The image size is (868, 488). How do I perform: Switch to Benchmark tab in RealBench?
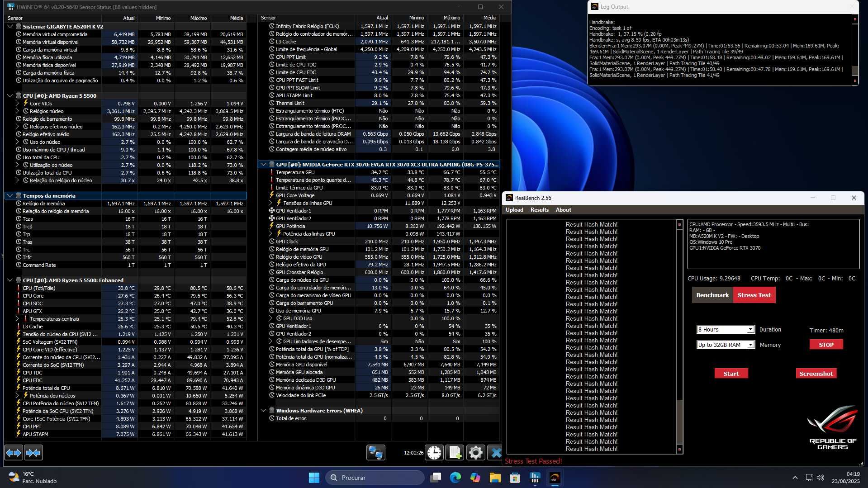[x=712, y=295]
